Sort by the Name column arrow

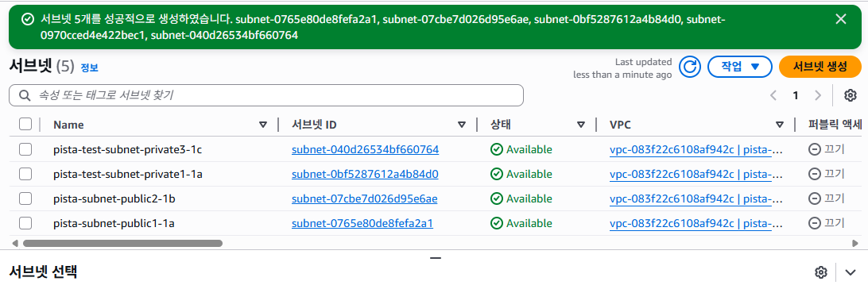point(263,125)
